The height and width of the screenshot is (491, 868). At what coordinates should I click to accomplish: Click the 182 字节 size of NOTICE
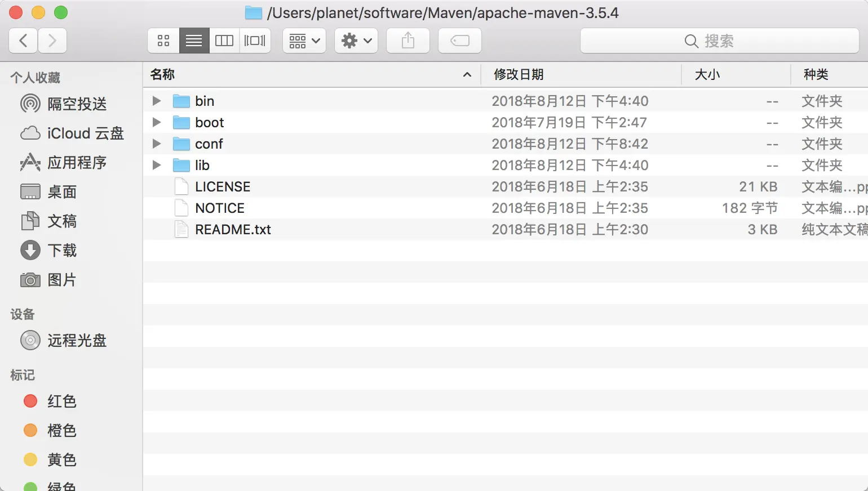pyautogui.click(x=750, y=208)
